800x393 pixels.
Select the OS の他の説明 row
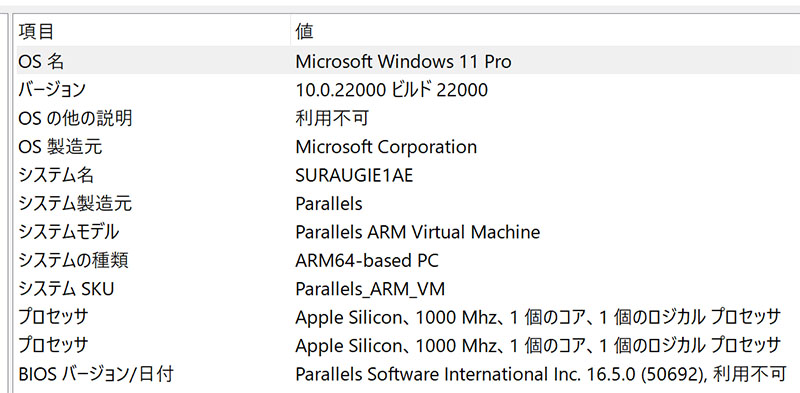408,118
